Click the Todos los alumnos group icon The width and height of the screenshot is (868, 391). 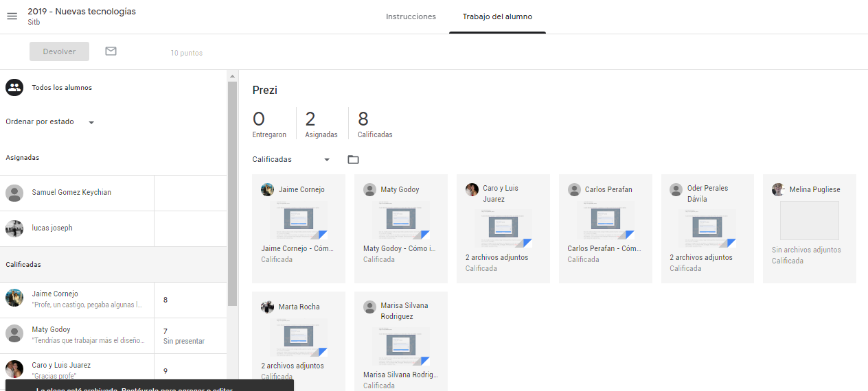[14, 87]
